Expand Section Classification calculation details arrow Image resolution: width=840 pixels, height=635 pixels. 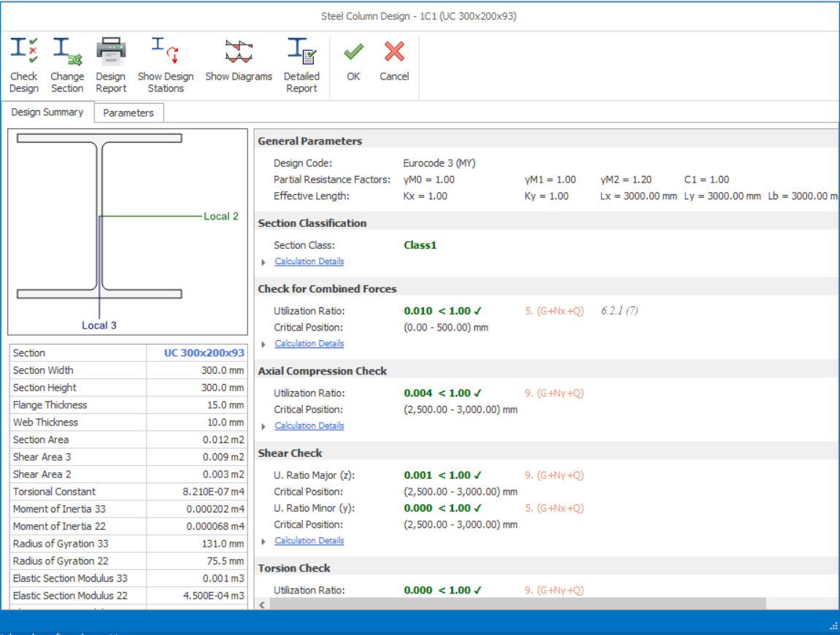click(x=264, y=262)
